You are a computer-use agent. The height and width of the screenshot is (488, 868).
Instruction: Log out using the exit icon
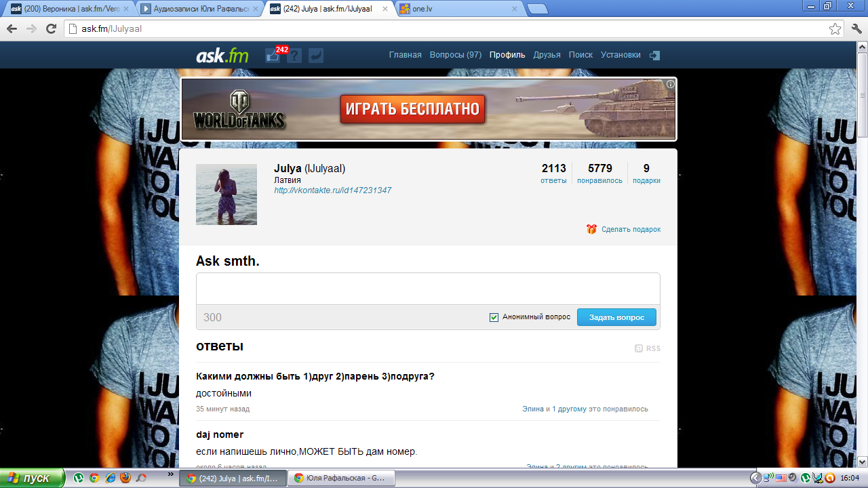click(654, 56)
